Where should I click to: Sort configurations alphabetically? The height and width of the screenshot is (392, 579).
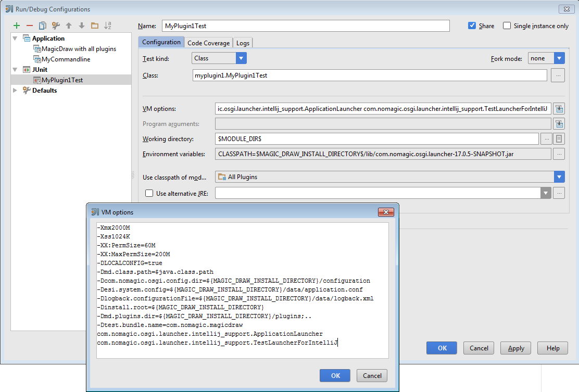[108, 26]
